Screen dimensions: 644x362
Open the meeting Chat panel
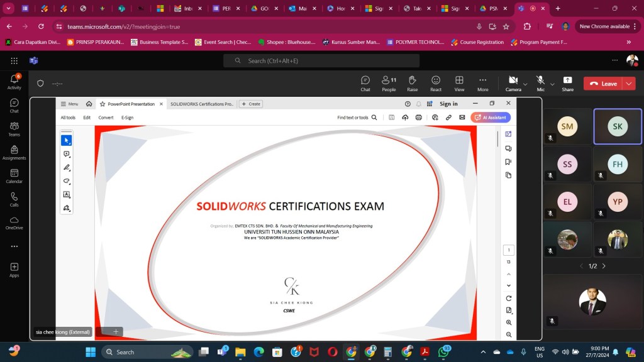(x=365, y=82)
